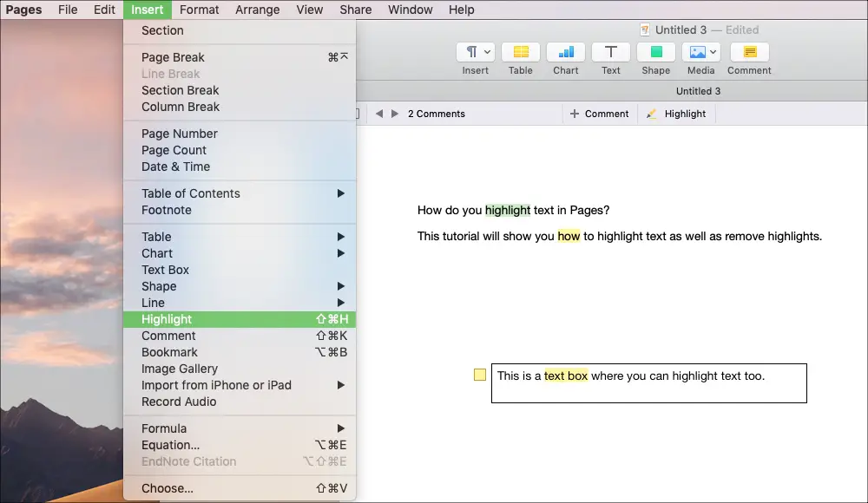Click the green Shape toolbar icon

(x=656, y=52)
